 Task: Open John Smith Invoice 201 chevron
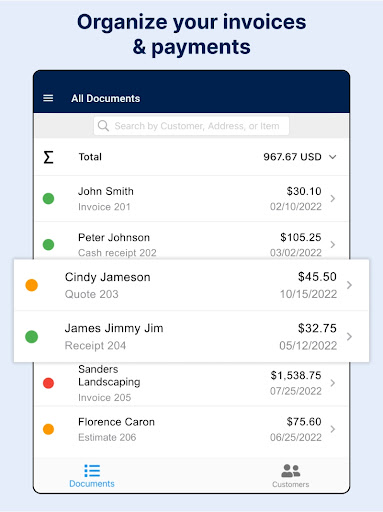(333, 199)
